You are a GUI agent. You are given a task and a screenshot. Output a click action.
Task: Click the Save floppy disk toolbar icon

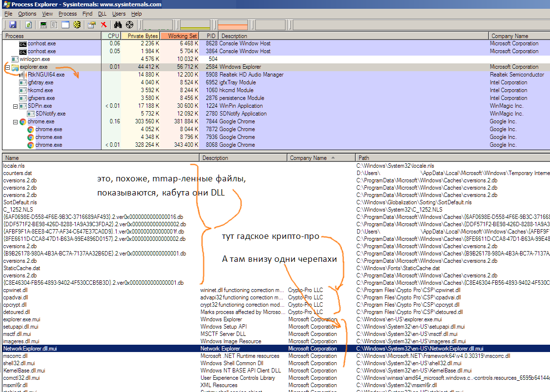coord(13,24)
